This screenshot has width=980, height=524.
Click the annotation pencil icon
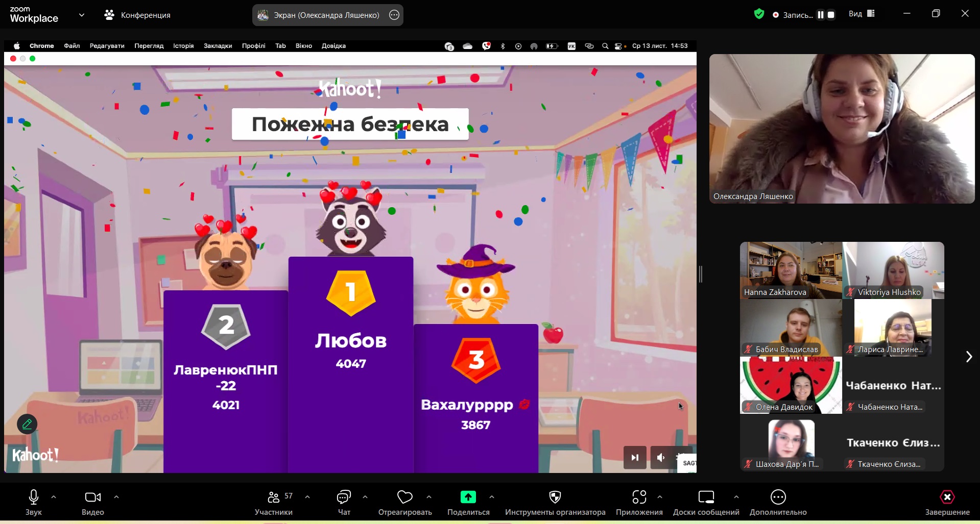(x=27, y=424)
